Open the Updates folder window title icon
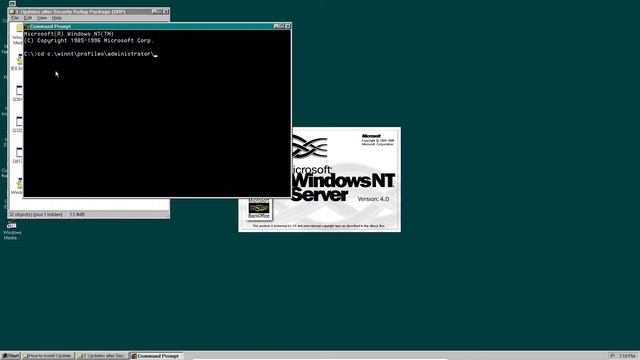The height and width of the screenshot is (360, 640). (12, 11)
